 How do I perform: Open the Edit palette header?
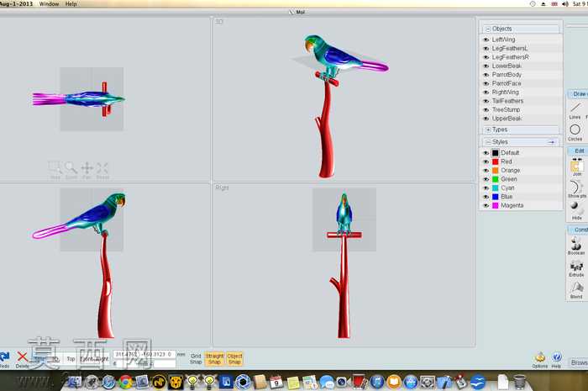point(578,151)
